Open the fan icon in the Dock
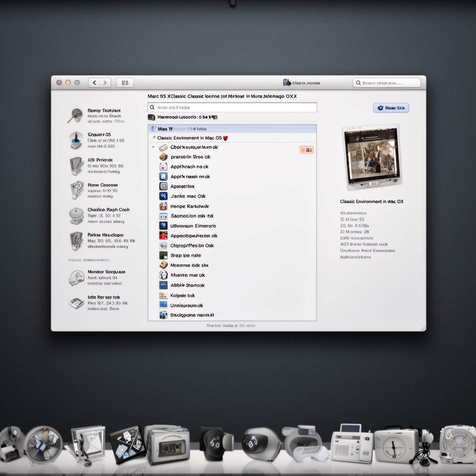 43,445
